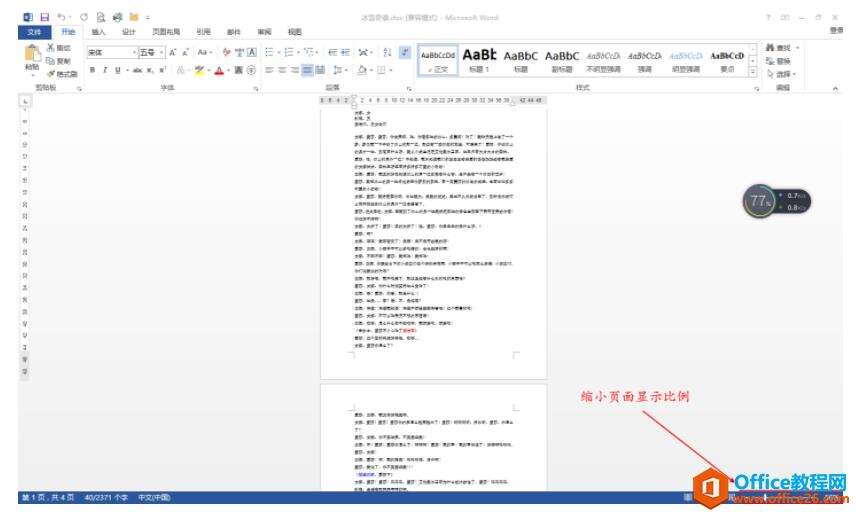This screenshot has width=856, height=516.
Task: Decrease font size with the Shrink Font icon
Action: [x=185, y=52]
